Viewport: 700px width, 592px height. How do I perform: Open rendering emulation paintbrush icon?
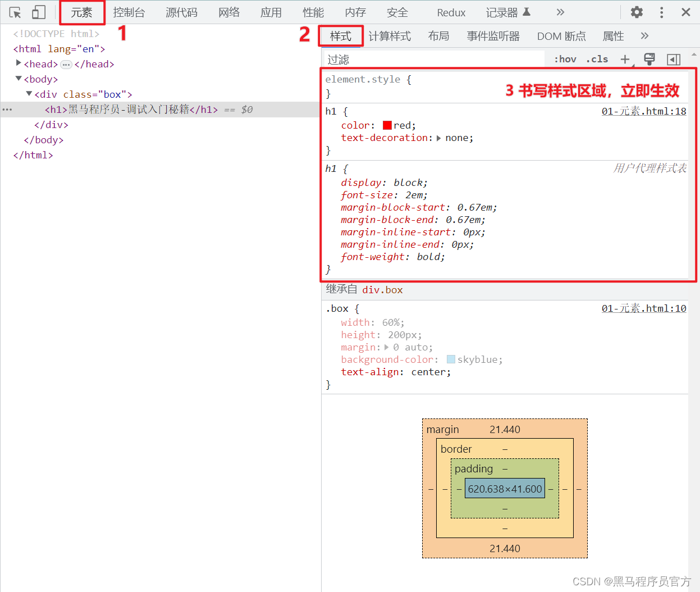[649, 59]
